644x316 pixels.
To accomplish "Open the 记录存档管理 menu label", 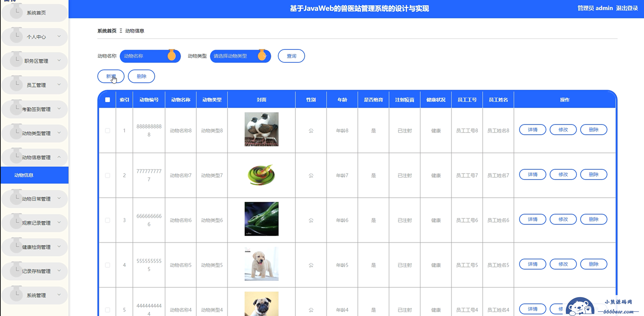I will click(x=36, y=271).
